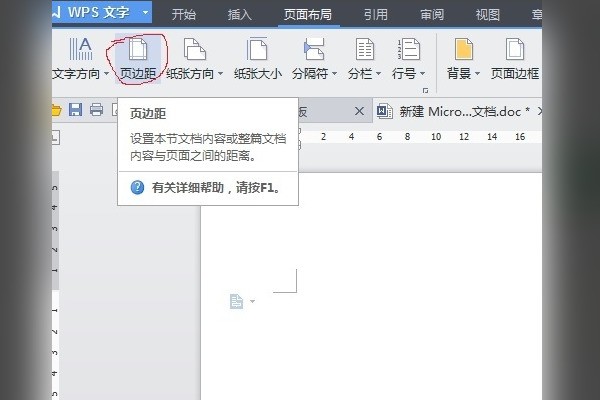Click the WPS 文字 application button

[x=102, y=12]
